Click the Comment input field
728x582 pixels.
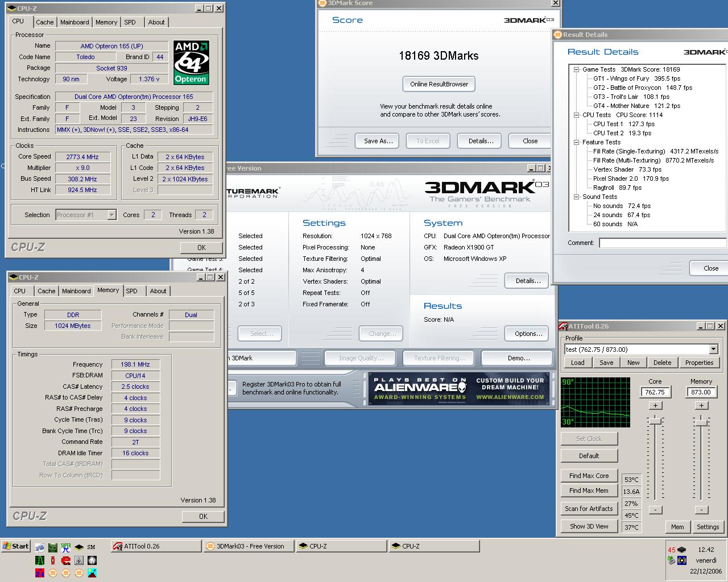click(663, 243)
